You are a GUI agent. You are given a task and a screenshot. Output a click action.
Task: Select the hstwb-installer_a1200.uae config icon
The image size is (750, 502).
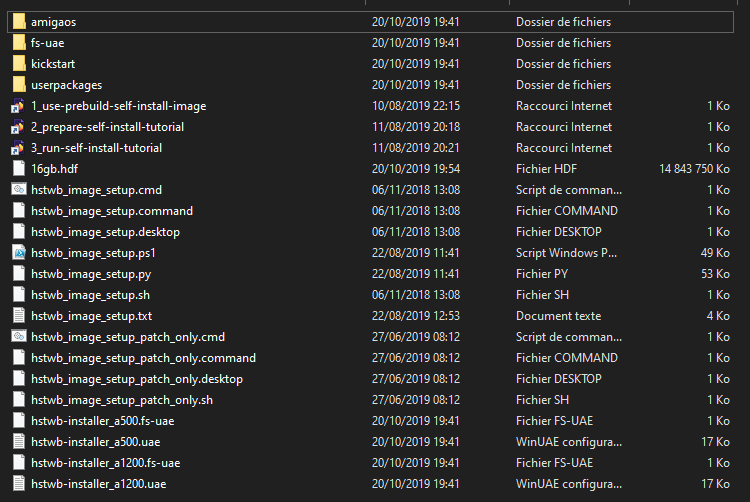pos(19,484)
